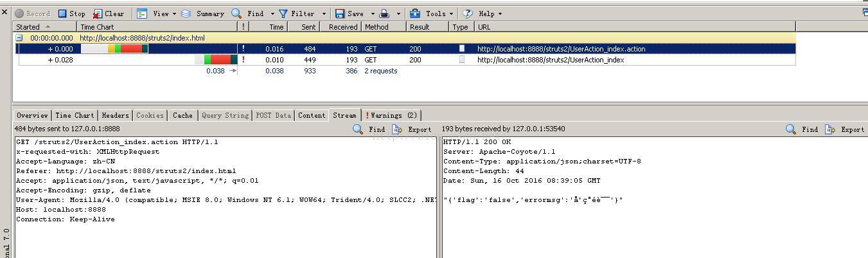Expand the Filter dropdown arrow
Screen dimensions: 868x258
324,14
